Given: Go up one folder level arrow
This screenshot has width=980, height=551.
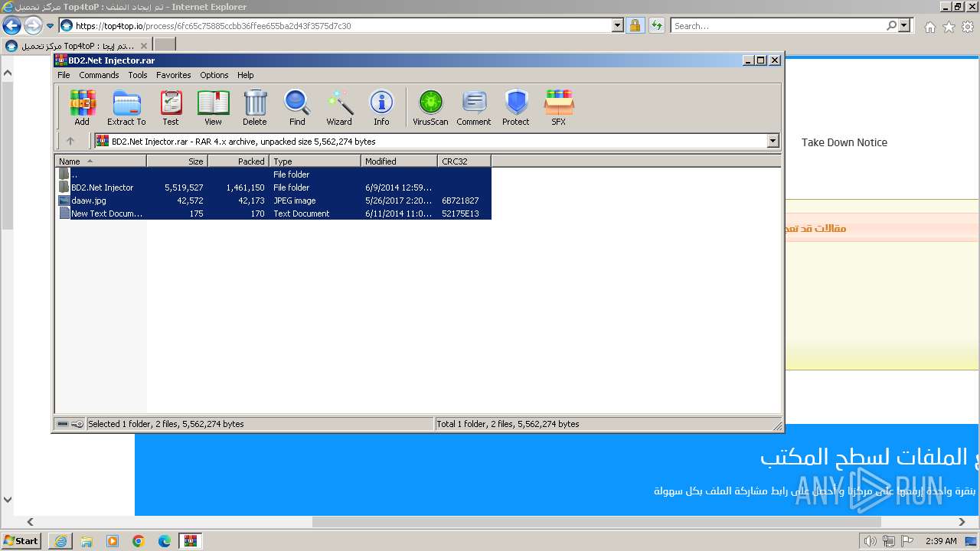Looking at the screenshot, I should pos(70,141).
